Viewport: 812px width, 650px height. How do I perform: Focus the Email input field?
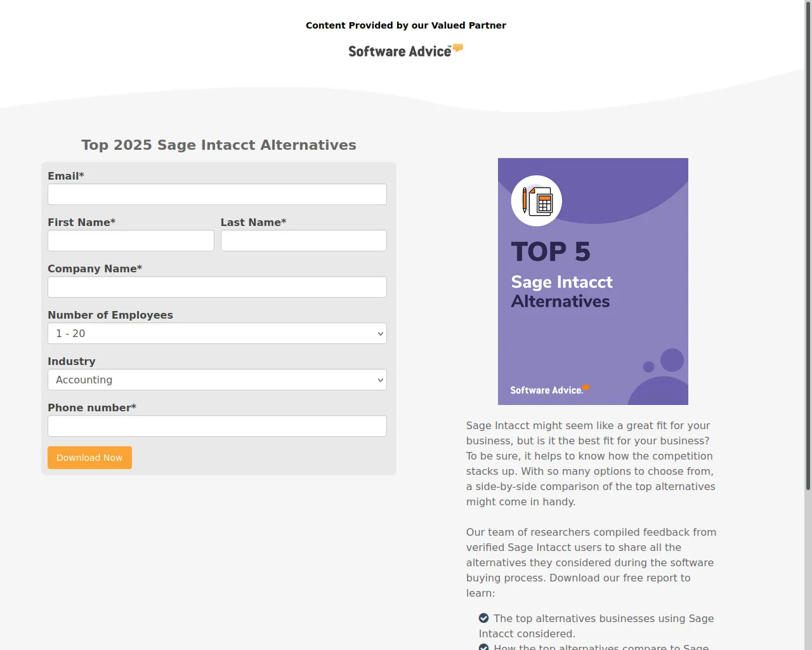(217, 194)
